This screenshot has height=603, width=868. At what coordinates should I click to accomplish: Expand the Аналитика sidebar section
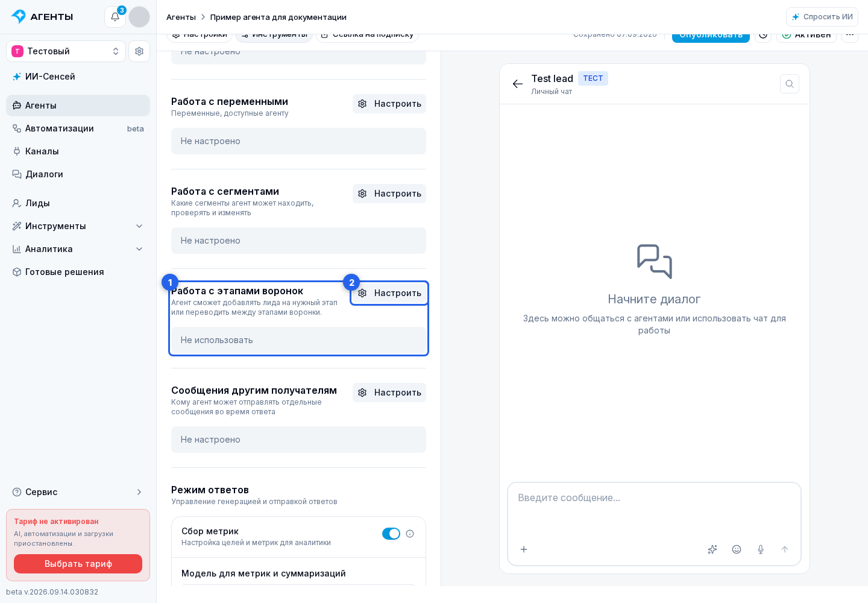coord(78,249)
